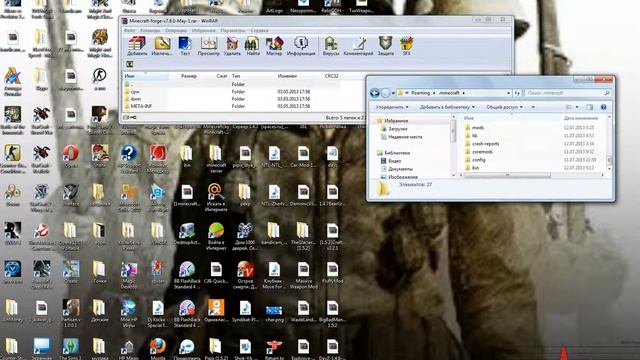Click the Explorer help question mark icon
Screen dimensions: 640x360
click(603, 107)
